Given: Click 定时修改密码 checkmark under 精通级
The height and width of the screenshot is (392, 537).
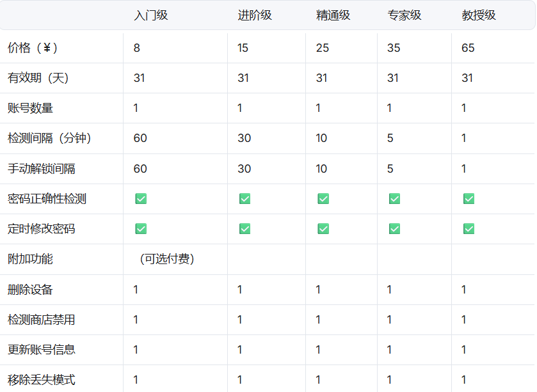Looking at the screenshot, I should 323,229.
